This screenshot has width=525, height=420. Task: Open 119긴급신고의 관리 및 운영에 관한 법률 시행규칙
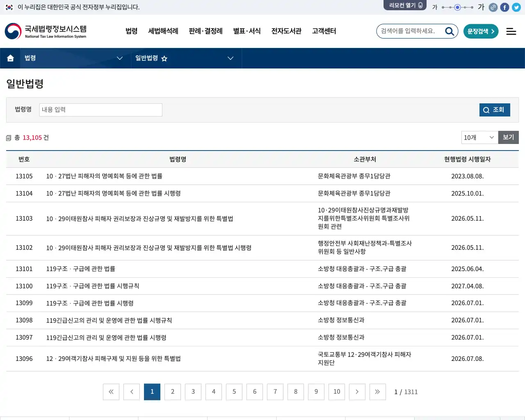coord(109,321)
